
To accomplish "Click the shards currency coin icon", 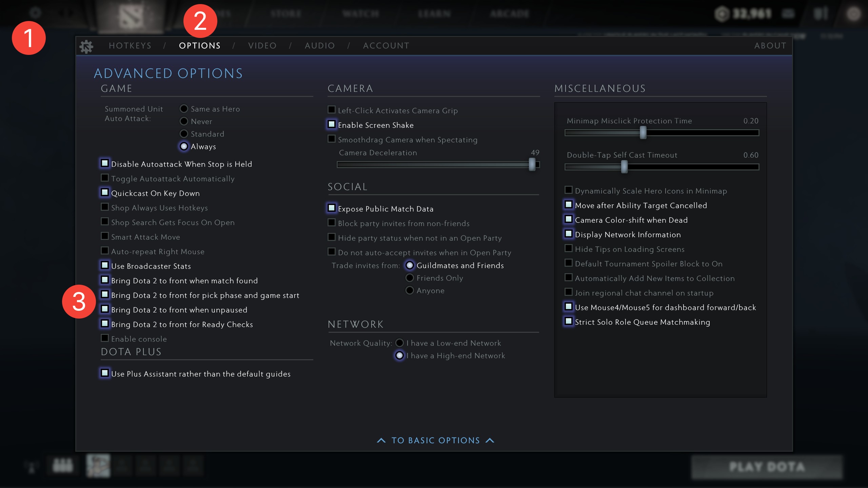I will 722,14.
